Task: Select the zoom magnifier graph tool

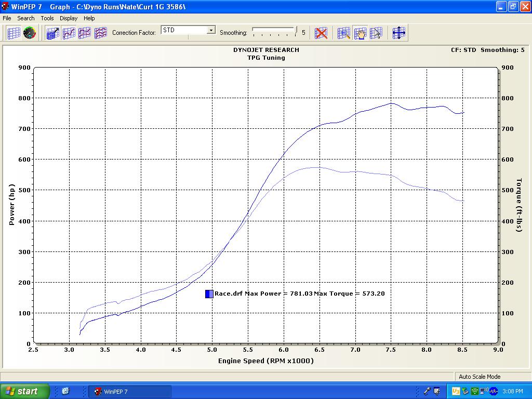Action: (x=343, y=33)
